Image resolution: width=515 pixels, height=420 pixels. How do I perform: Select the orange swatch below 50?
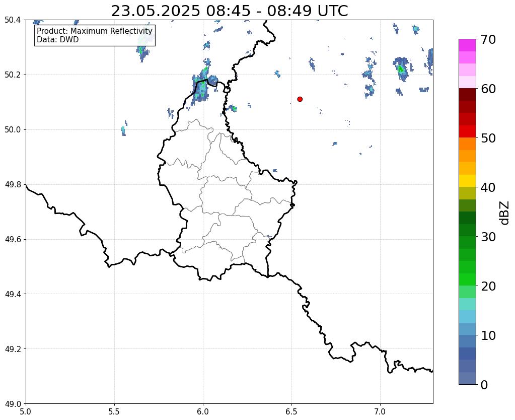tap(467, 144)
